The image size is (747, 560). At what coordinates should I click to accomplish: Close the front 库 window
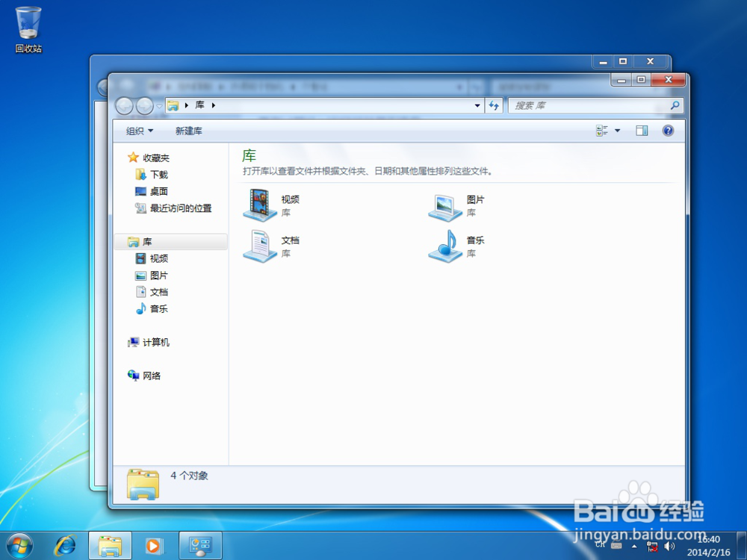coord(669,80)
